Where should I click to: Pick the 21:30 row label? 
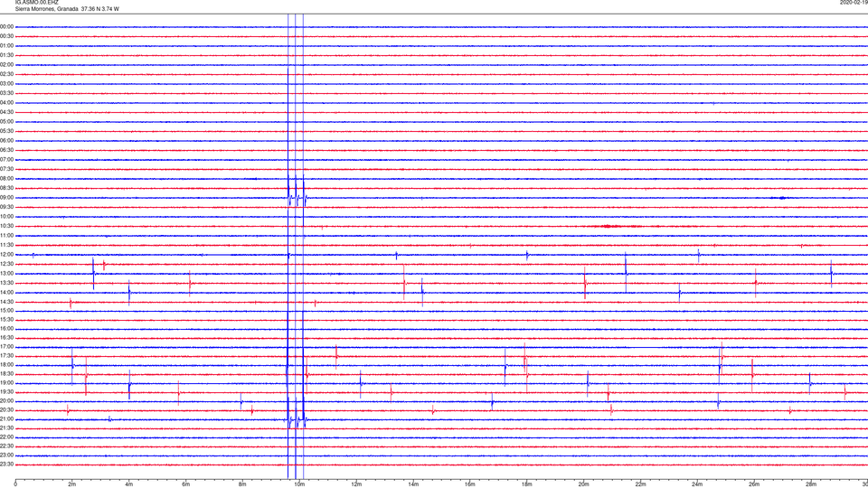(6, 428)
